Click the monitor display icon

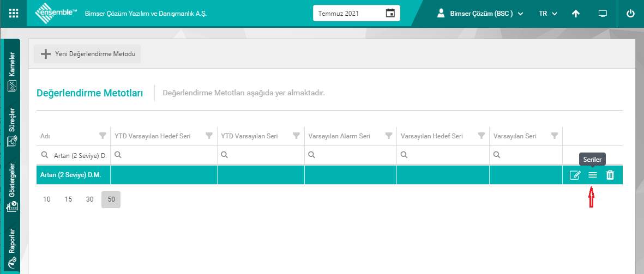coord(603,14)
